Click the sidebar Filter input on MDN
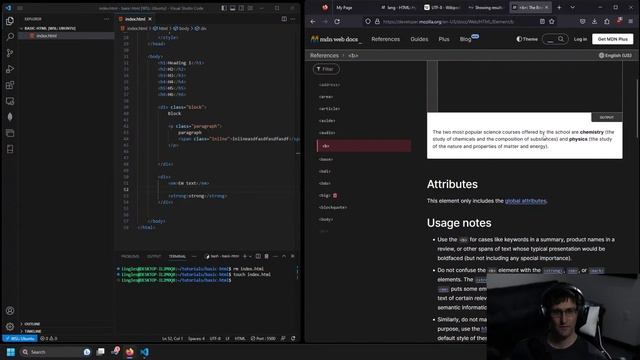The image size is (640, 360). tap(326, 69)
